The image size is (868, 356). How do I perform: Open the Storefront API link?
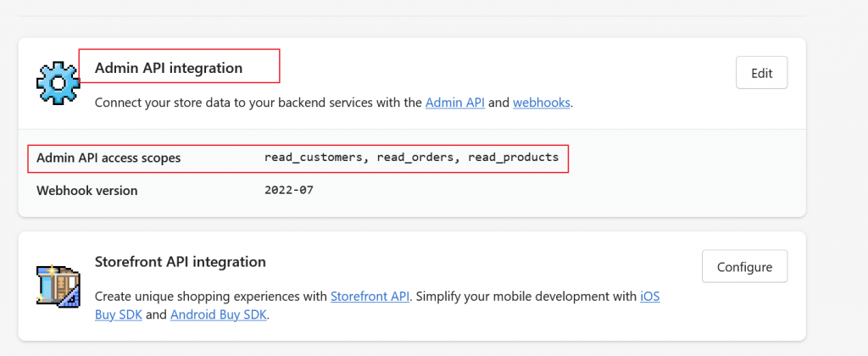370,296
